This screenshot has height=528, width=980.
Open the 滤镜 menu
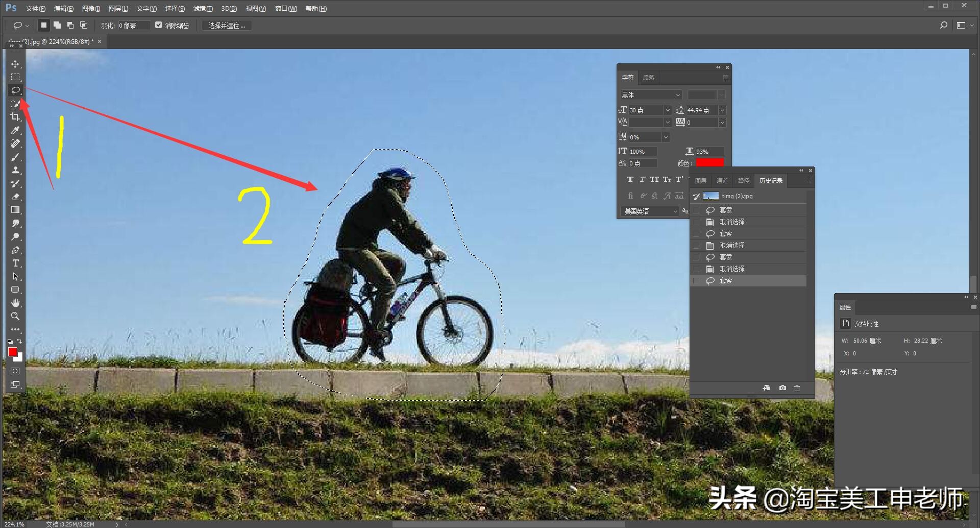point(203,9)
